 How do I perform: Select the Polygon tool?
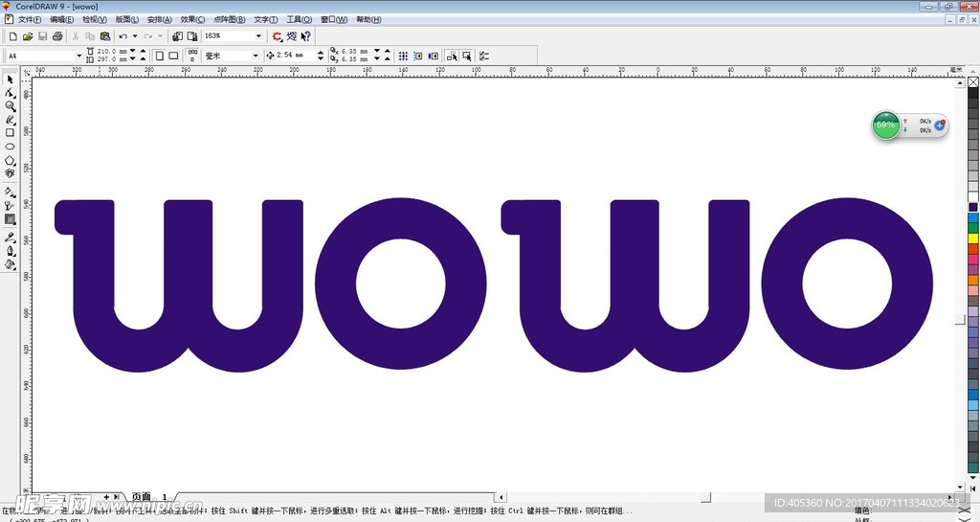pyautogui.click(x=10, y=160)
